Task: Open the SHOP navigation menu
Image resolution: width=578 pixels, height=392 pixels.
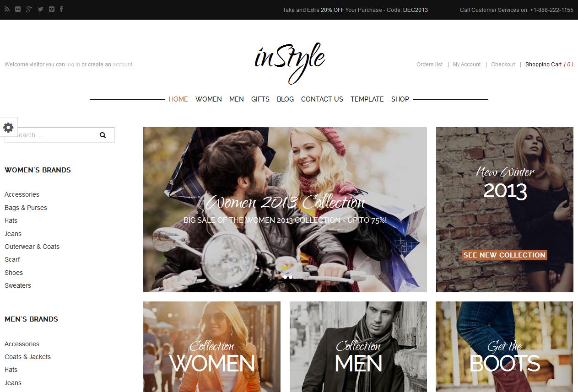Action: point(400,99)
